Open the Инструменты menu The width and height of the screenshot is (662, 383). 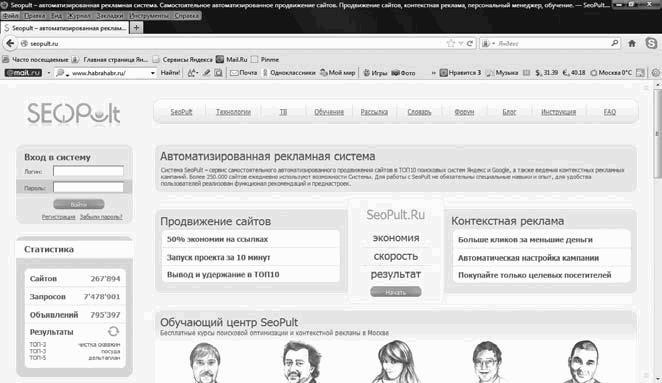(149, 16)
